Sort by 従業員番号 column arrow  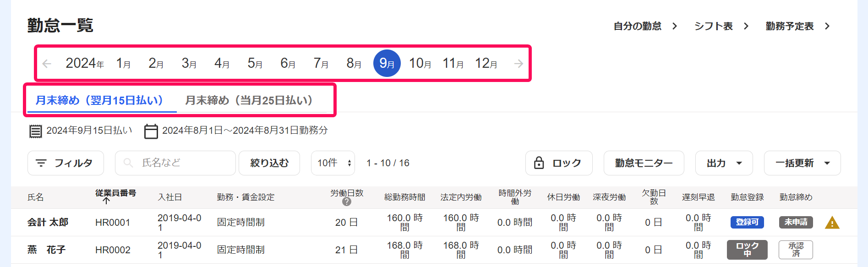(x=106, y=201)
